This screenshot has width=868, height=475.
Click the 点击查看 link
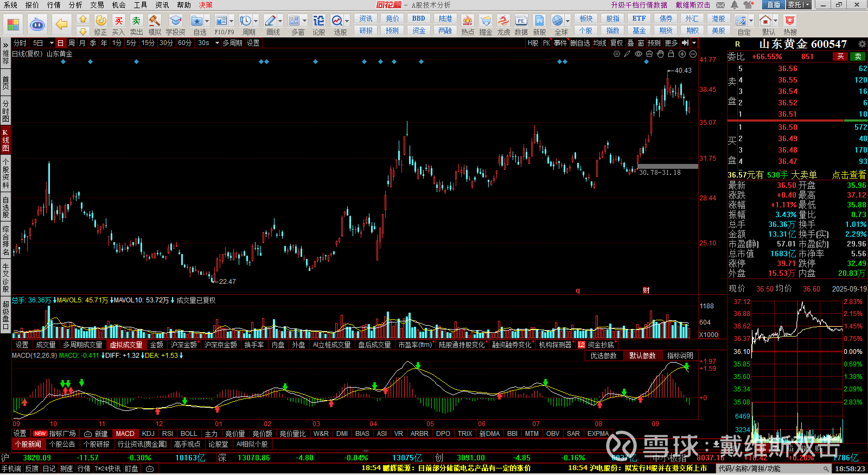849,175
